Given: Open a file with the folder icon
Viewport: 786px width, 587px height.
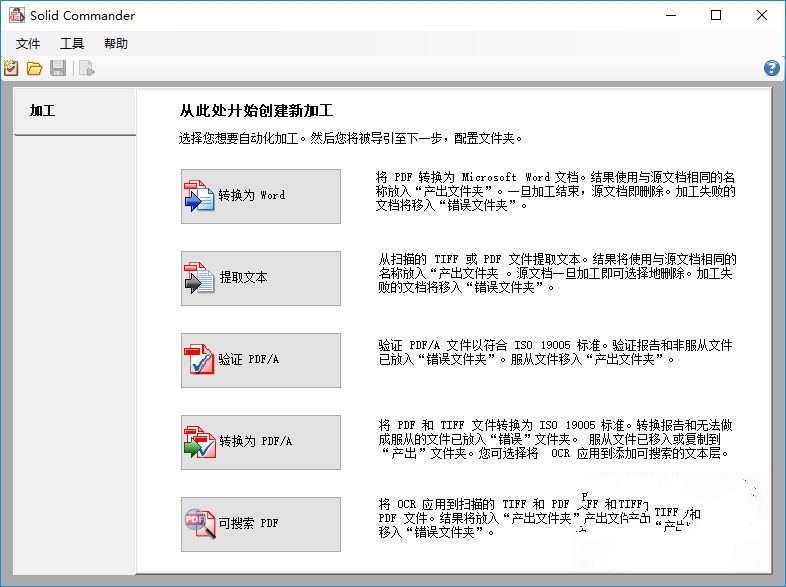Looking at the screenshot, I should click(34, 68).
